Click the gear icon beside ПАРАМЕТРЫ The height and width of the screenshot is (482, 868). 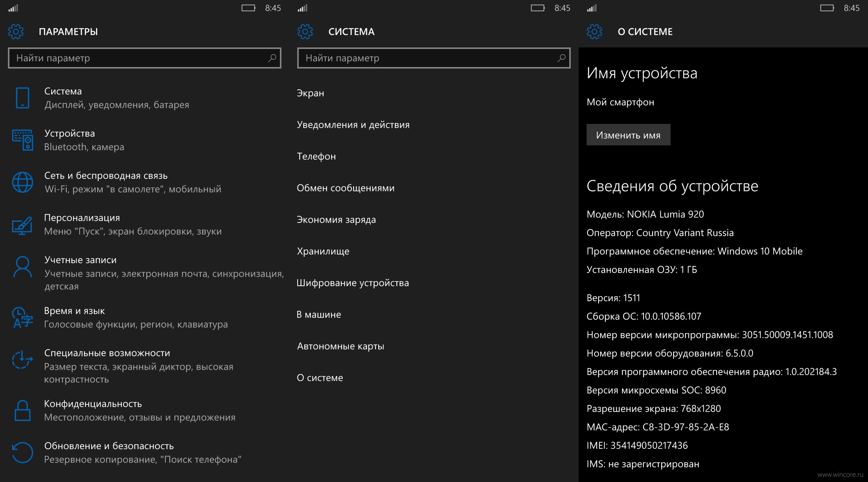tap(16, 32)
